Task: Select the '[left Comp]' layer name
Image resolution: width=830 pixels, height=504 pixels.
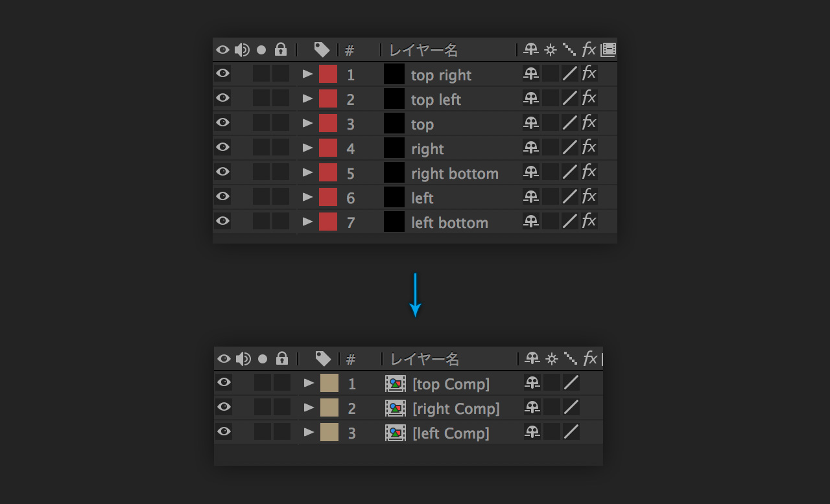Action: pyautogui.click(x=451, y=433)
